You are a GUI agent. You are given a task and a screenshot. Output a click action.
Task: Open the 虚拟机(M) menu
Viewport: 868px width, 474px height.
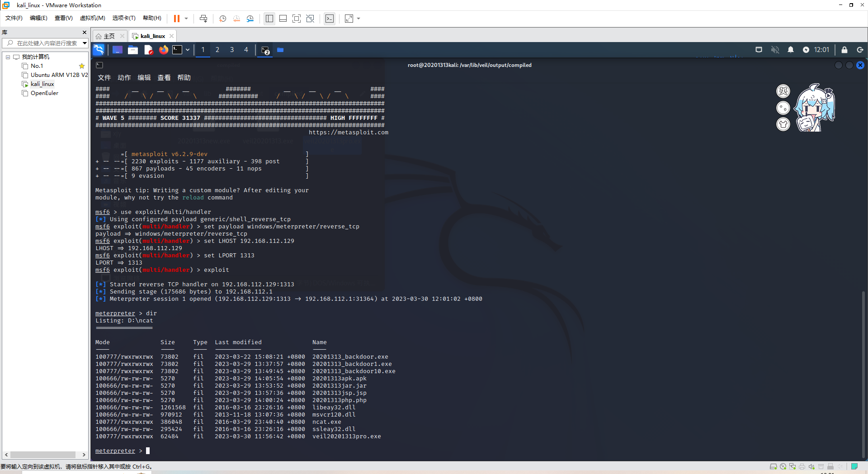tap(93, 18)
